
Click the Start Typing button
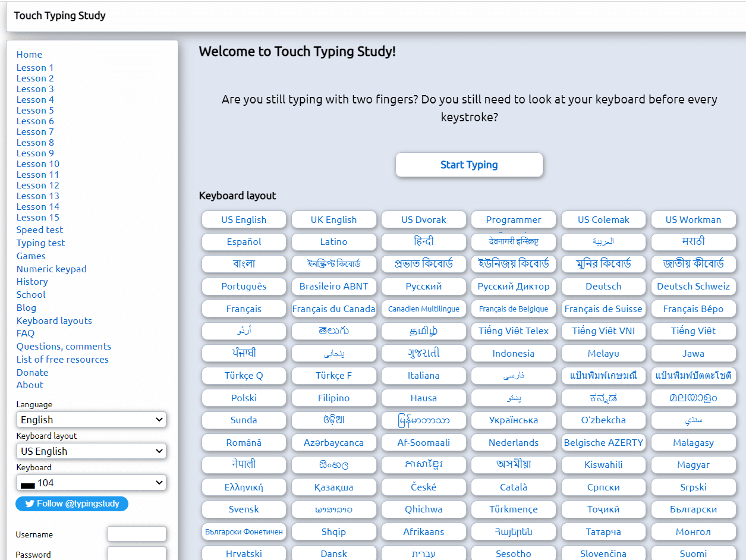pos(469,165)
